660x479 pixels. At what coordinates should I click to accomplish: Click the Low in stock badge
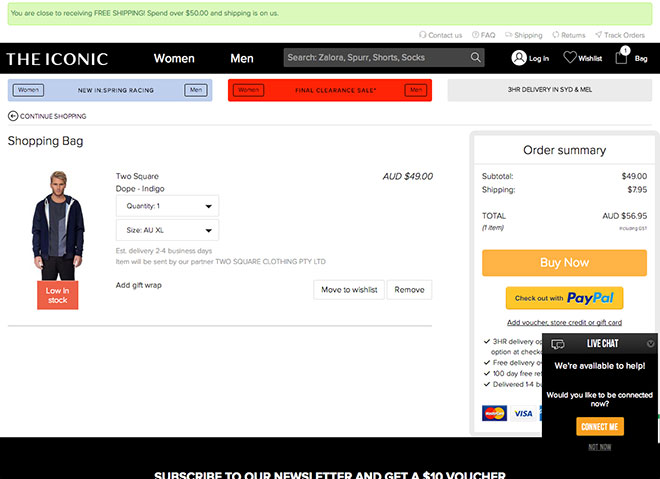point(58,295)
